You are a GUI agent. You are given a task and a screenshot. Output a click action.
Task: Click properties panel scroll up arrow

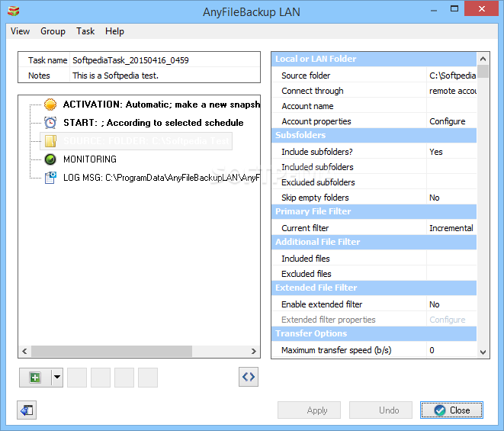pos(483,59)
